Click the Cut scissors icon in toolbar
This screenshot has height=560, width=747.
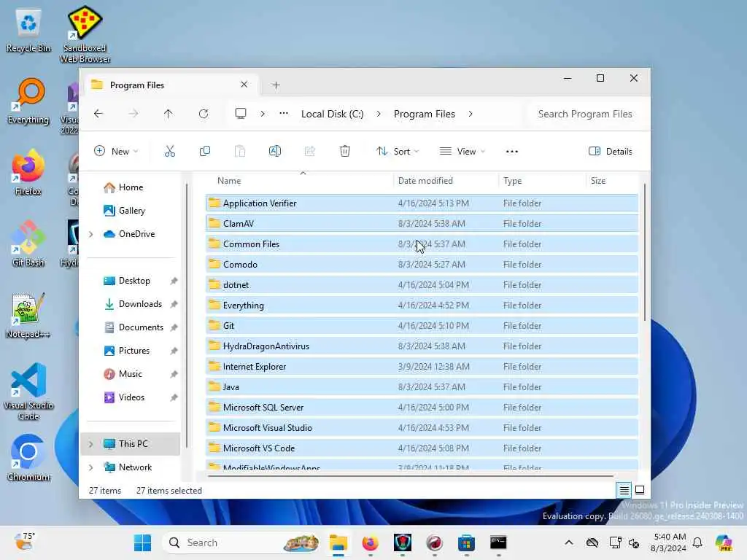169,152
